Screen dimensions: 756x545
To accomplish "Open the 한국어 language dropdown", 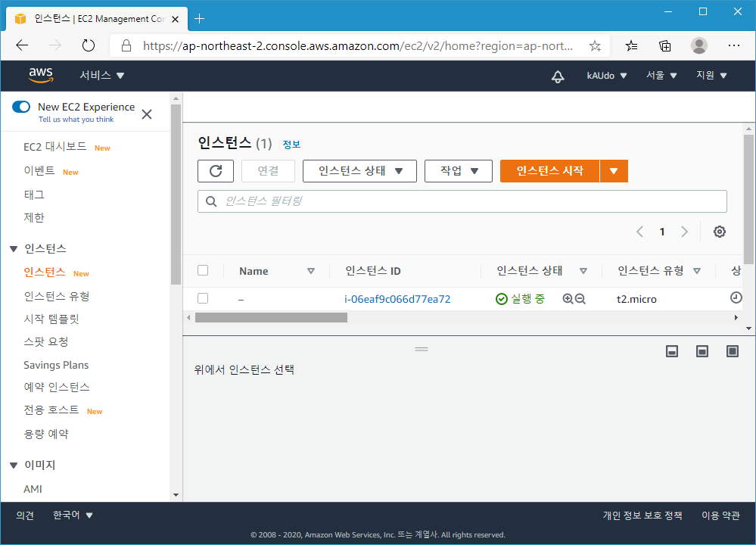I will 73,515.
